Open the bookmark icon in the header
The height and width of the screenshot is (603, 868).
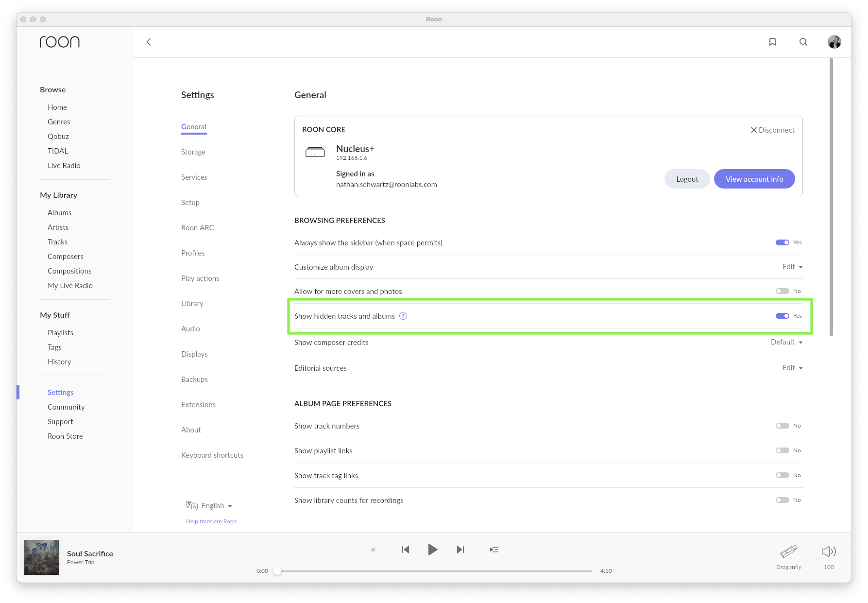pos(772,42)
